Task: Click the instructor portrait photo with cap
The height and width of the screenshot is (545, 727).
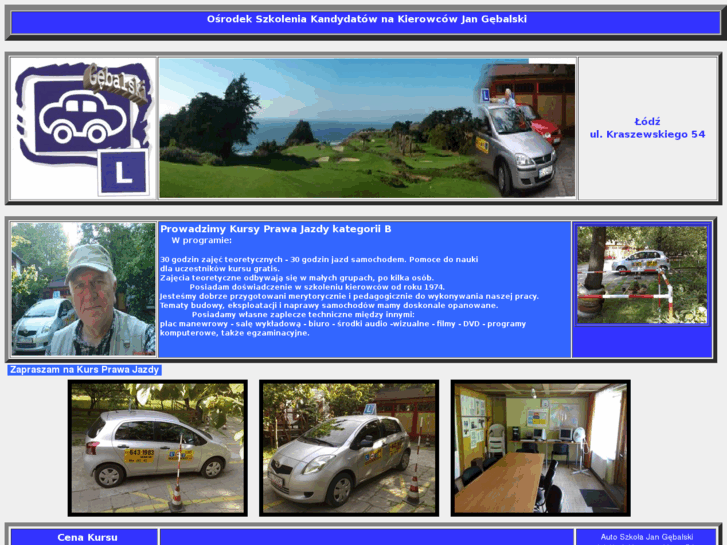Action: click(x=83, y=289)
